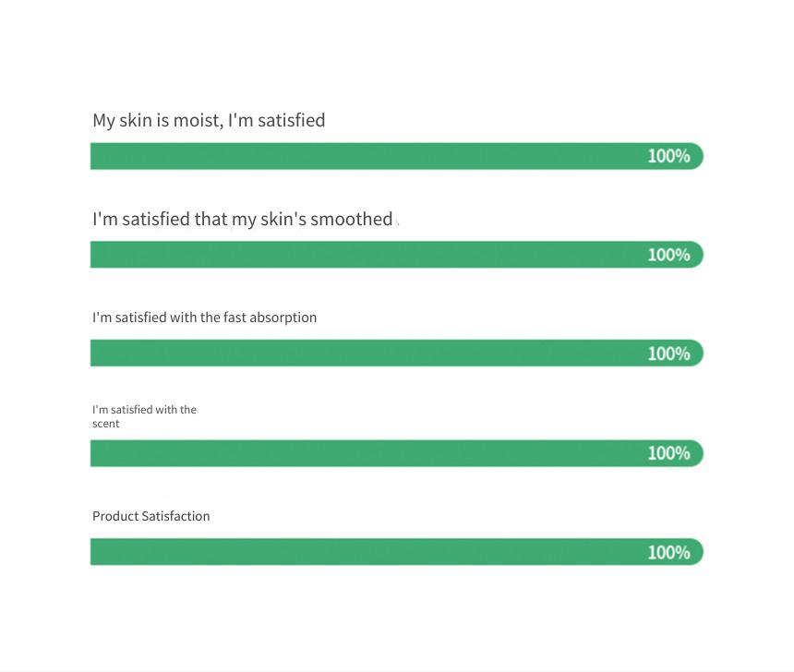Select 'I'm satisfied that my skin's smoothed' text
Screen dimensions: 794x672
tap(243, 220)
